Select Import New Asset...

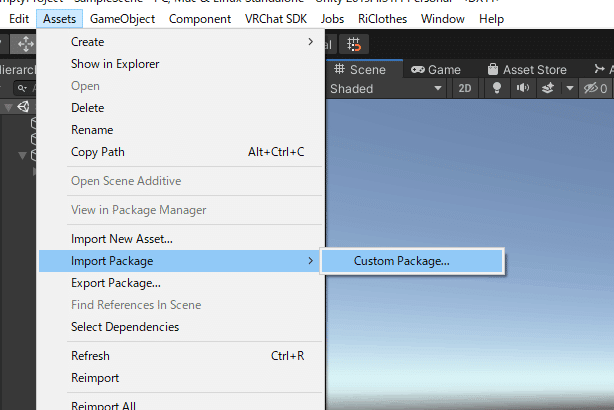[182, 239]
